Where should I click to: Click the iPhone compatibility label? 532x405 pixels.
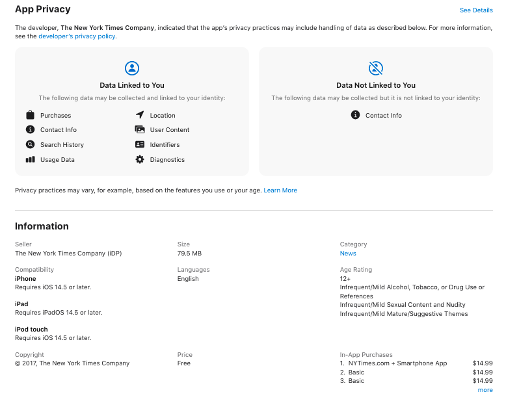(x=25, y=279)
